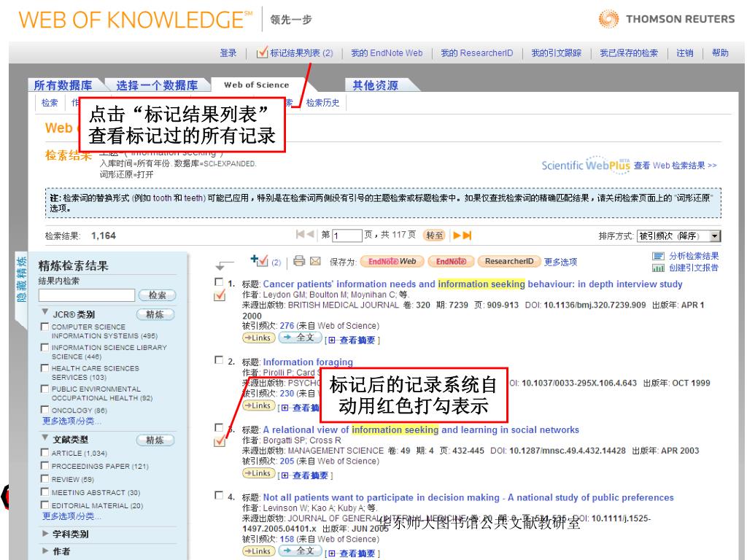Show more document type options
The width and height of the screenshot is (747, 560).
click(71, 516)
